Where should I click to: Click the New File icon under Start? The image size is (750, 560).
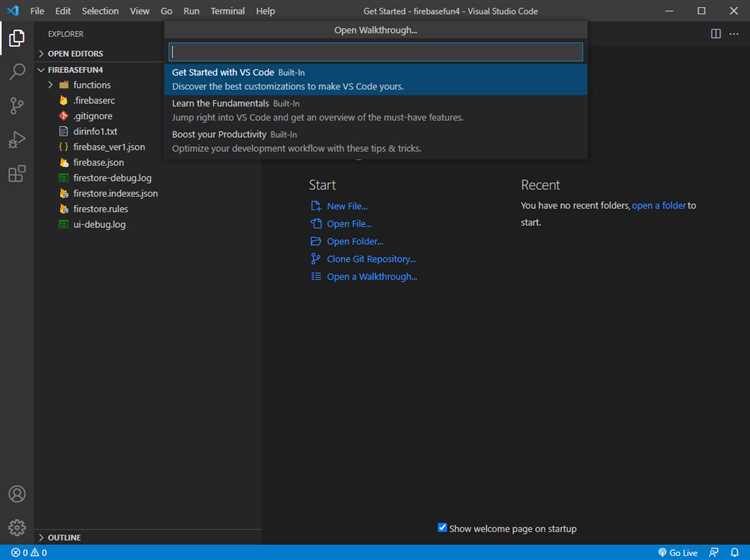316,206
